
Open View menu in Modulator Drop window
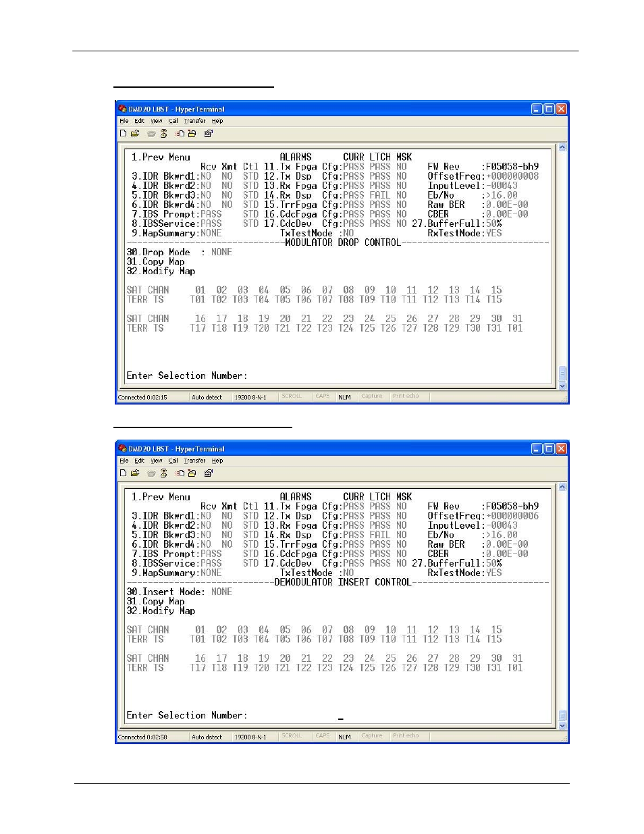[x=157, y=122]
